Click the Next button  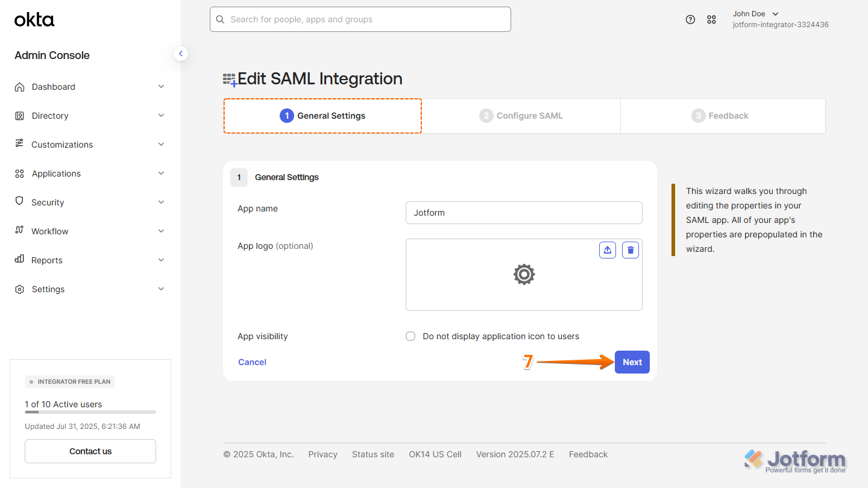[x=632, y=362]
